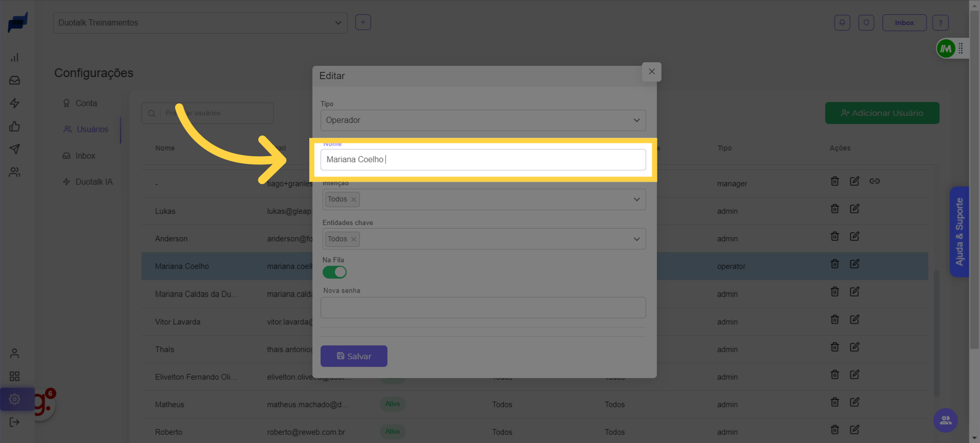Open the settings gear sidebar icon
Image resolution: width=980 pixels, height=443 pixels.
(15, 399)
